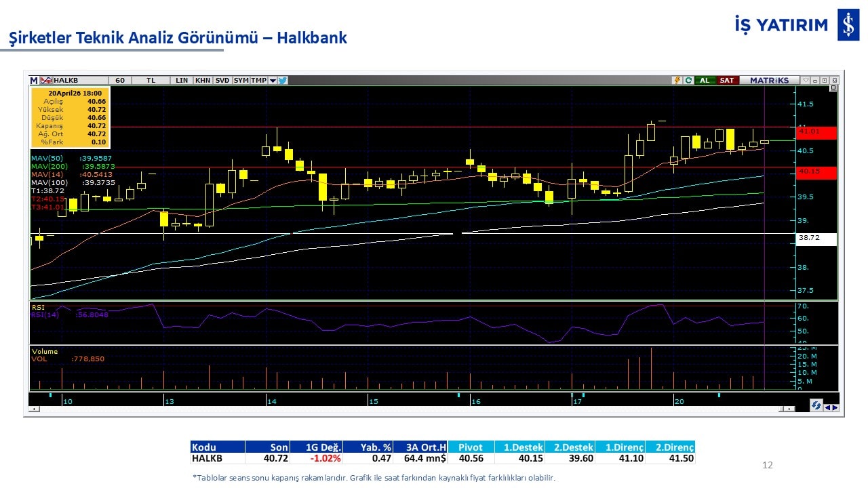Toggle the SVD option in toolbar

[x=222, y=80]
